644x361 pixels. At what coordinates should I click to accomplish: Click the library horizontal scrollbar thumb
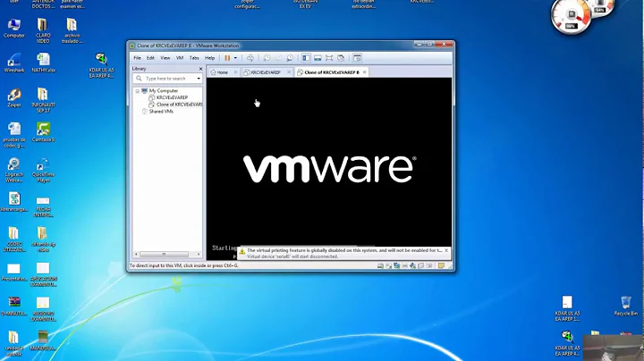(x=164, y=255)
